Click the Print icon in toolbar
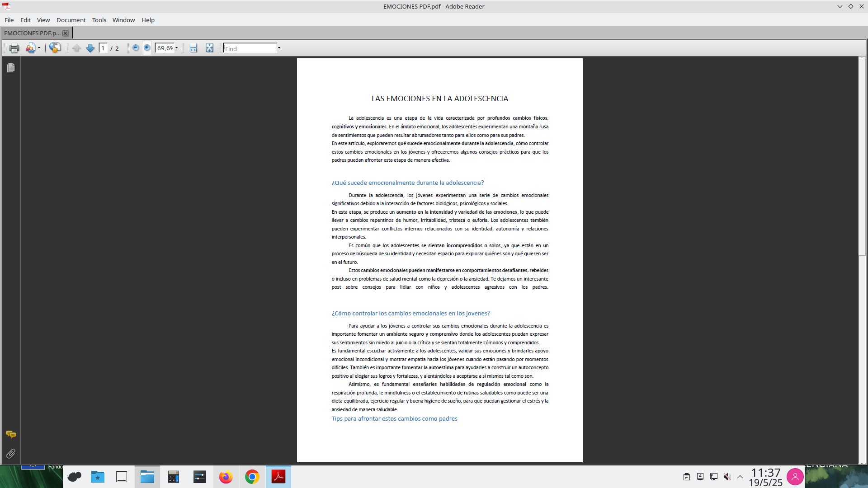Screen dimensions: 868x488 coord(14,48)
